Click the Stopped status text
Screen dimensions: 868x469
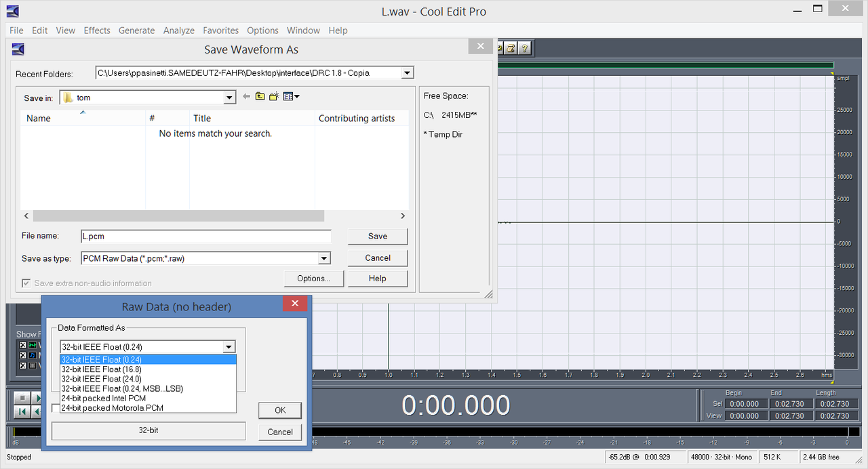pos(19,457)
